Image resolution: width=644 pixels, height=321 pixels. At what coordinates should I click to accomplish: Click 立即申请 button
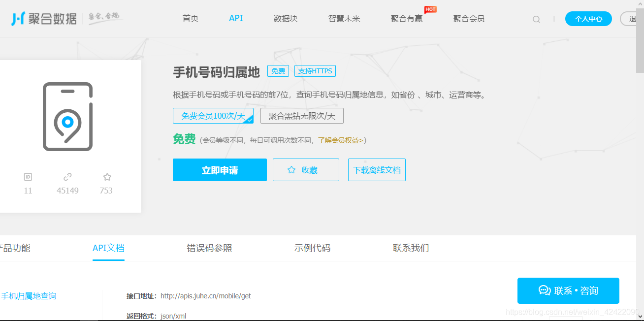220,170
